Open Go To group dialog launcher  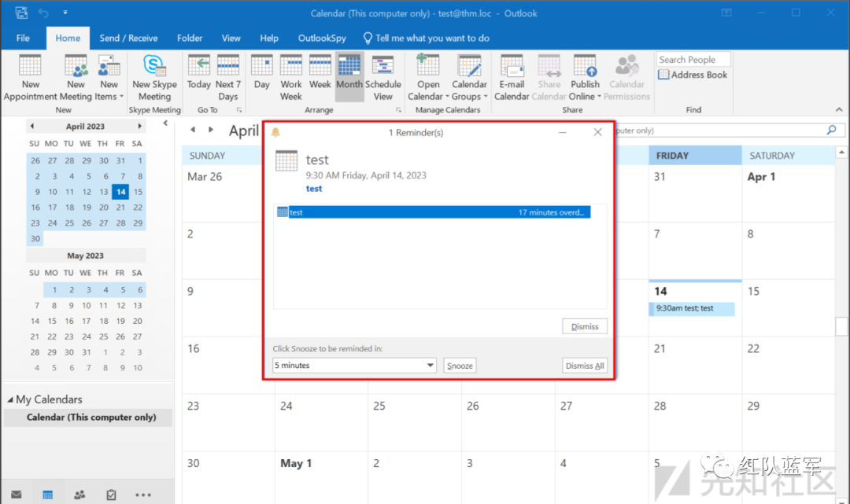coord(239,110)
